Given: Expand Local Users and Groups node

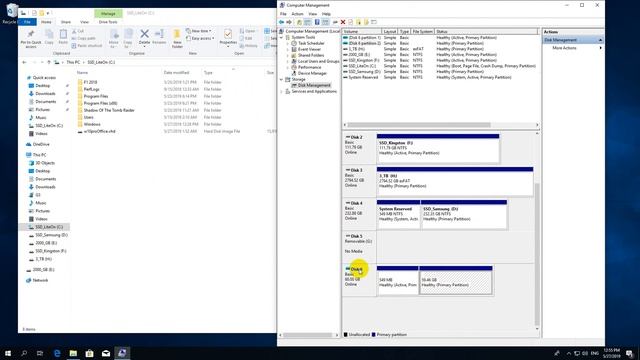Looking at the screenshot, I should (288, 61).
